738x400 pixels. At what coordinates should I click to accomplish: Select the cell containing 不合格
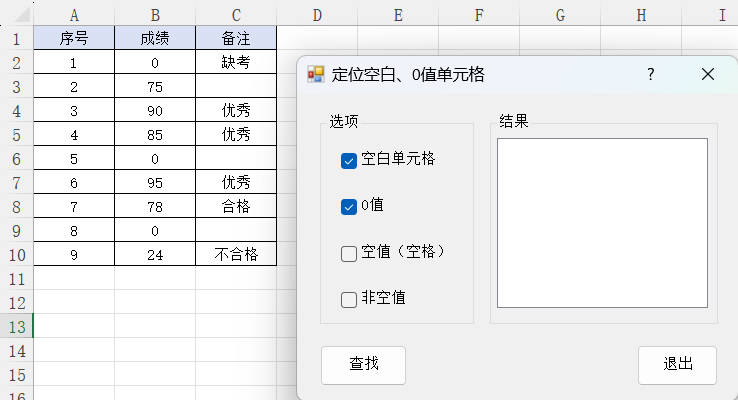[x=236, y=254]
